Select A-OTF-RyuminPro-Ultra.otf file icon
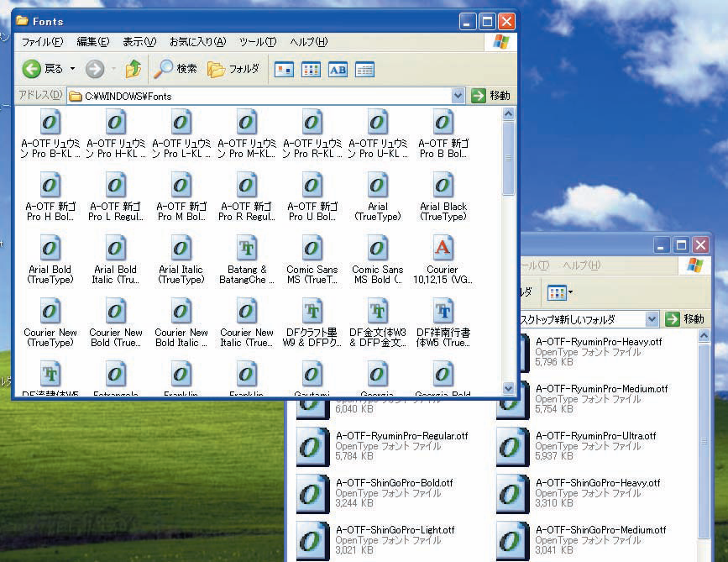Screen dimensions: 728x562 coord(512,446)
